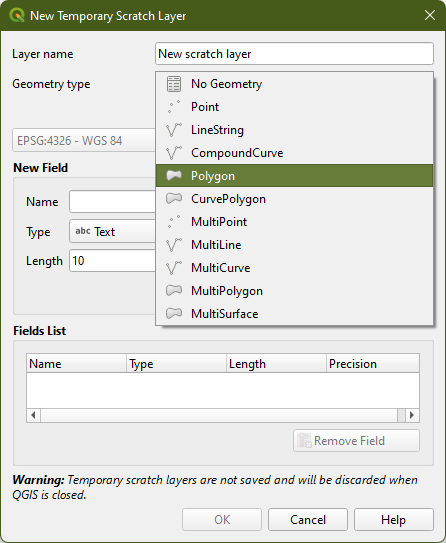Click the QGIS logo in title bar
Image resolution: width=446 pixels, height=543 pixels.
pos(17,16)
